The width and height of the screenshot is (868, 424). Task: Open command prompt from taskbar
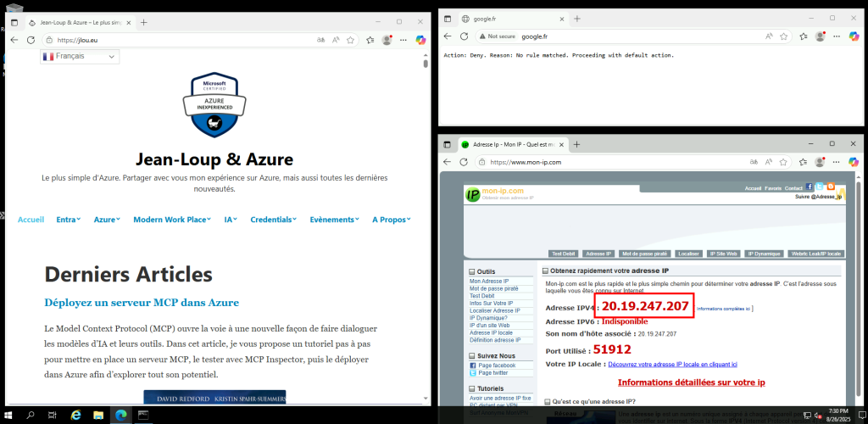coord(143,415)
